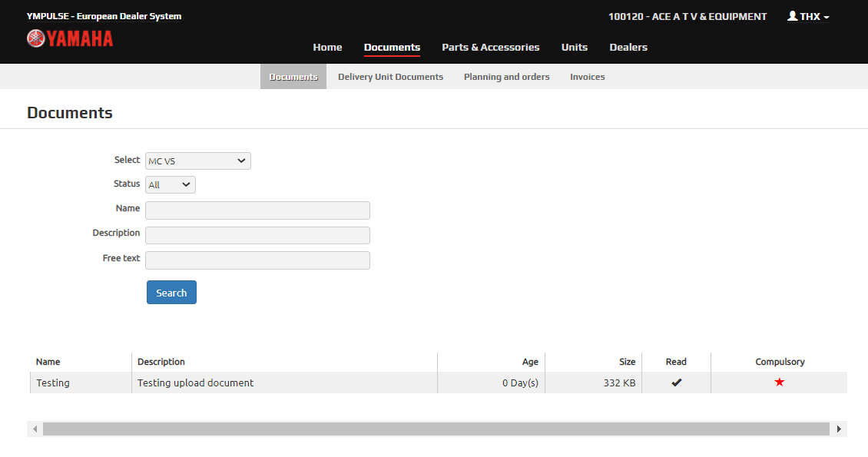
Task: Expand the Status dropdown showing All
Action: pos(170,185)
